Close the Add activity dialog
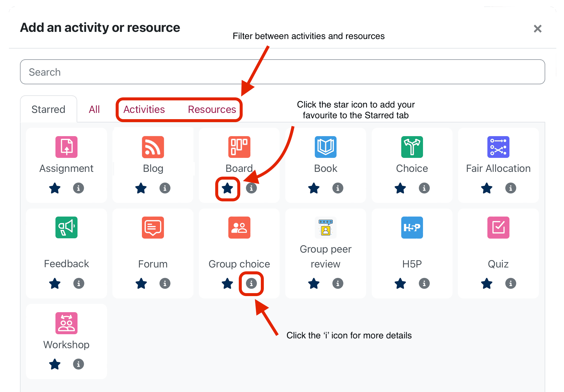 [537, 29]
